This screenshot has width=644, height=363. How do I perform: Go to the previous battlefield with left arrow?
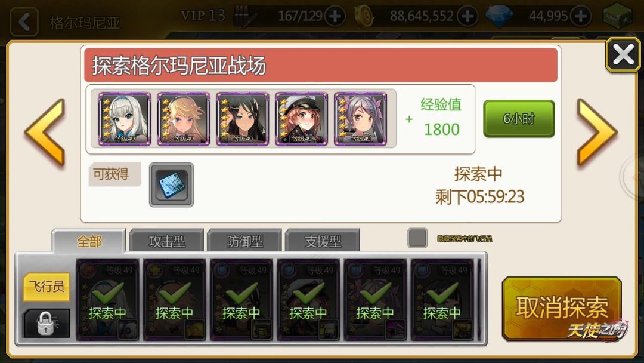45,132
